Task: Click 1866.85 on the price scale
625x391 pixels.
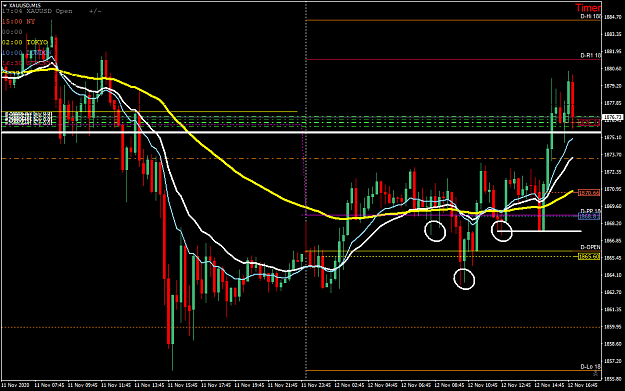Action: (613, 241)
